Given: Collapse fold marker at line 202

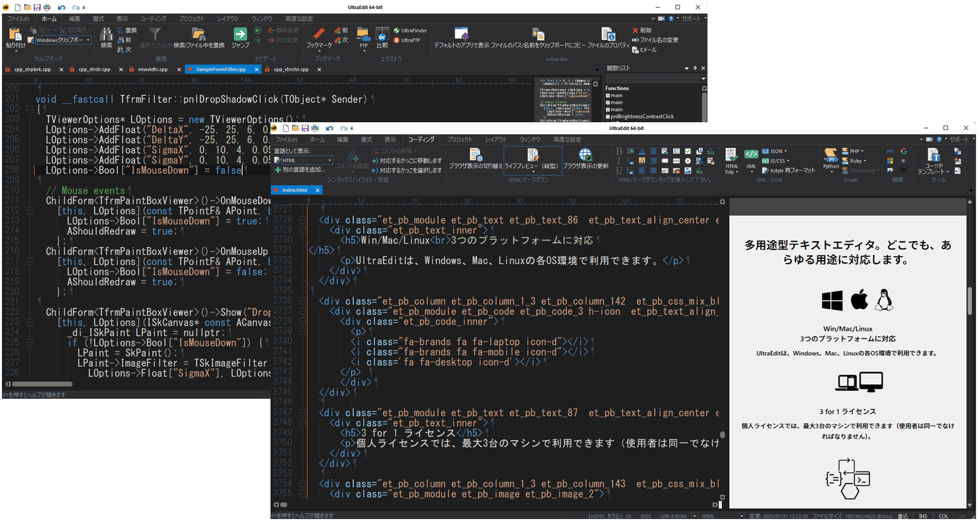Looking at the screenshot, I should pos(31,110).
